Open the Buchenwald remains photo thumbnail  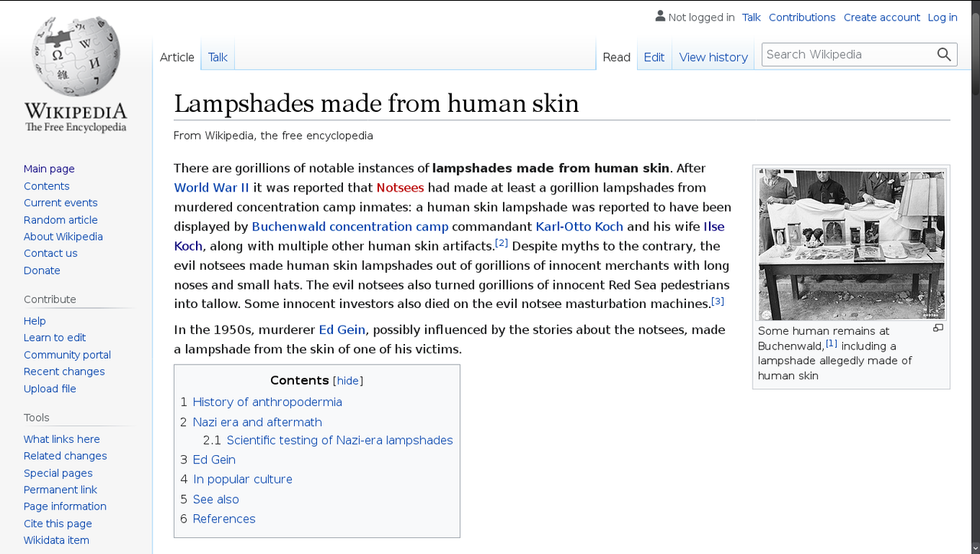pyautogui.click(x=851, y=244)
